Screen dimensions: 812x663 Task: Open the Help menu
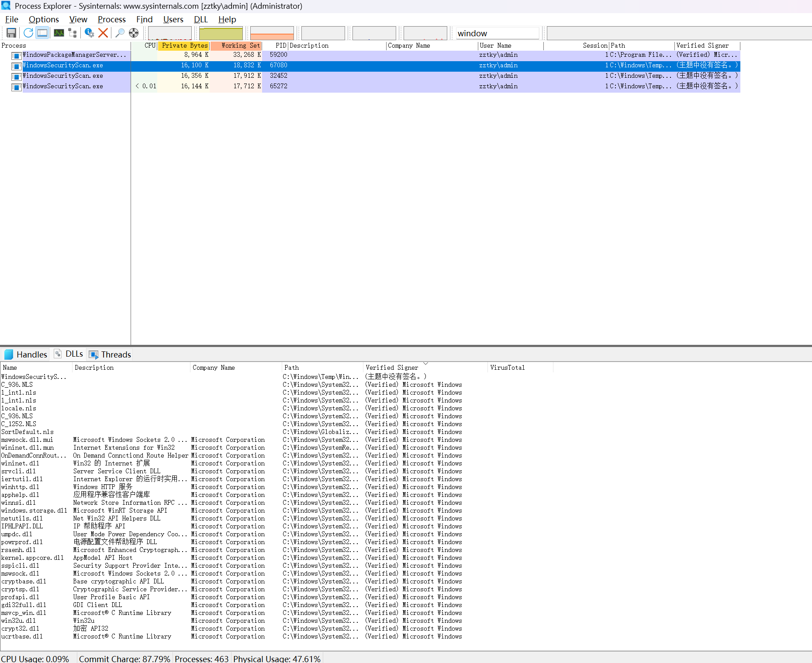click(x=227, y=19)
